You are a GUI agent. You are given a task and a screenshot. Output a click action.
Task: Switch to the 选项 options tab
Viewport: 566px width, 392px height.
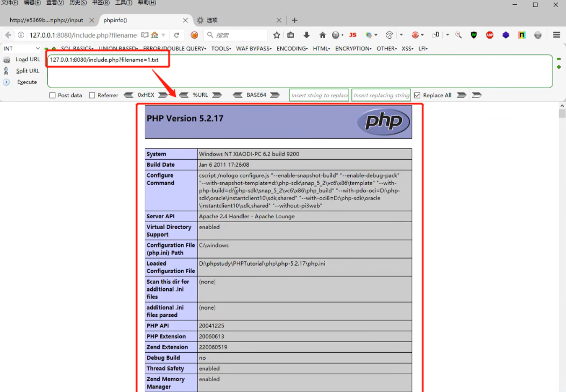(x=212, y=20)
